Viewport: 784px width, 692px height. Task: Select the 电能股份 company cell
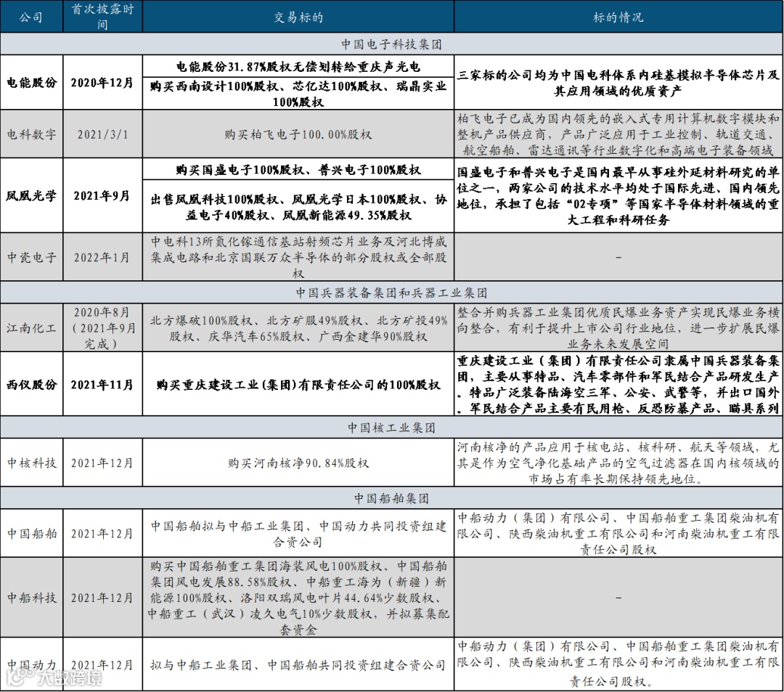pyautogui.click(x=31, y=83)
